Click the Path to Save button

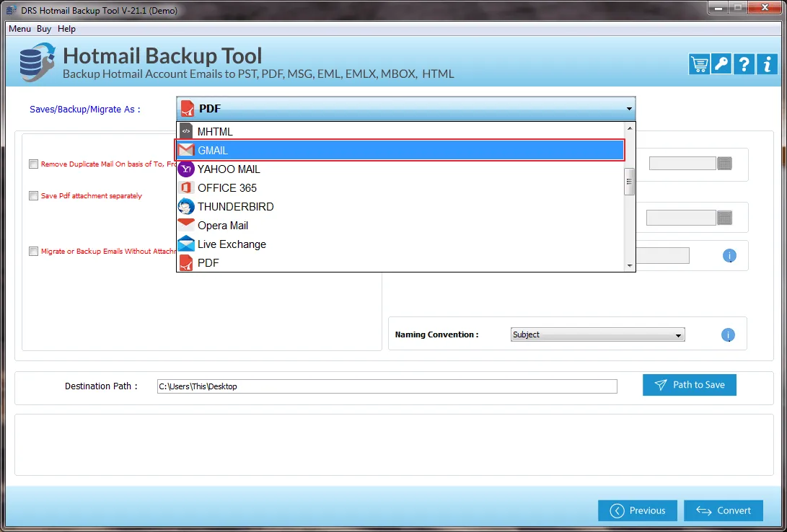[690, 385]
